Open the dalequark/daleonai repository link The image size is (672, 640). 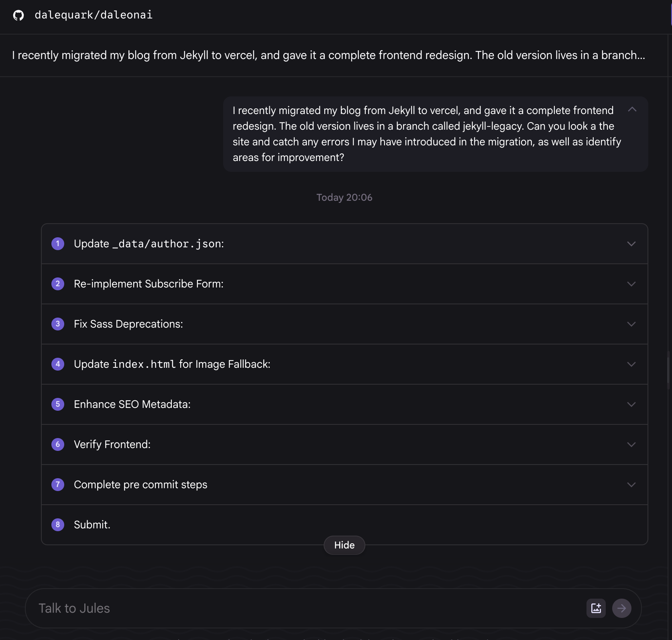point(94,15)
